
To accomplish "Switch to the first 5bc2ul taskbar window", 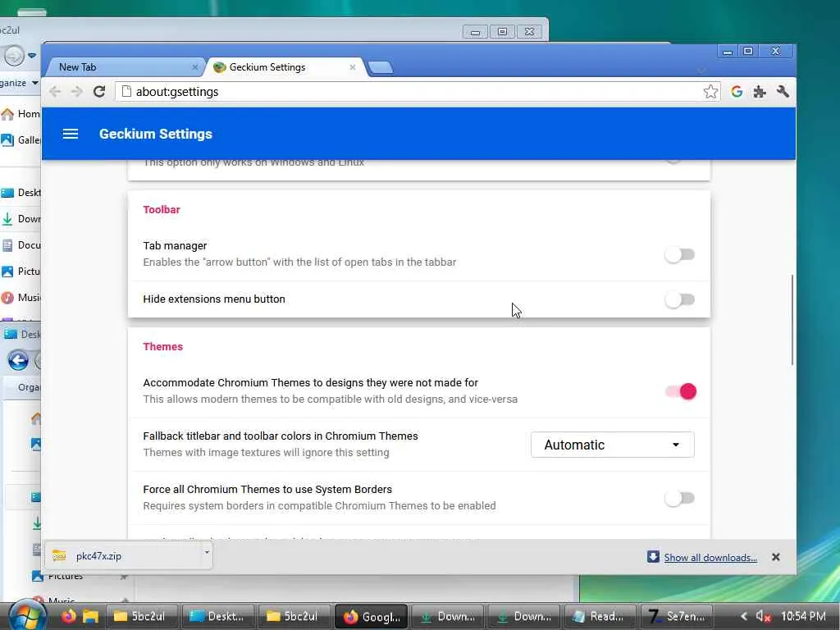I will click(141, 616).
